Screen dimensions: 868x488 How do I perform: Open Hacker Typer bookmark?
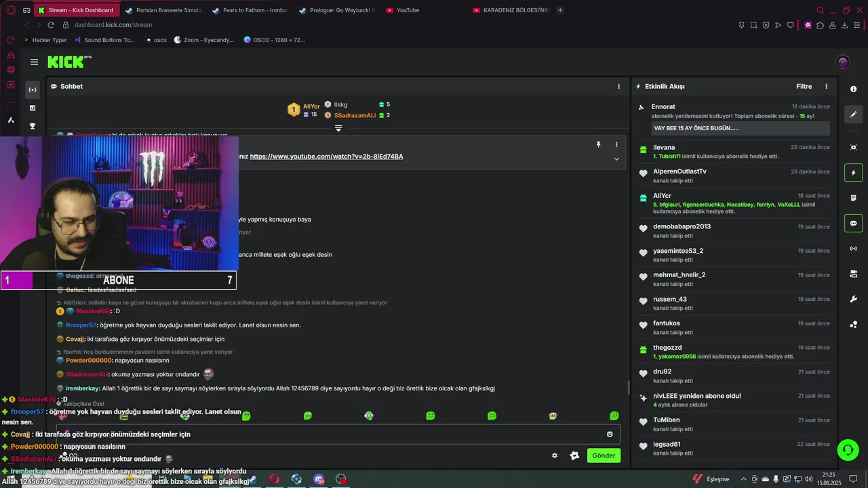tap(45, 40)
